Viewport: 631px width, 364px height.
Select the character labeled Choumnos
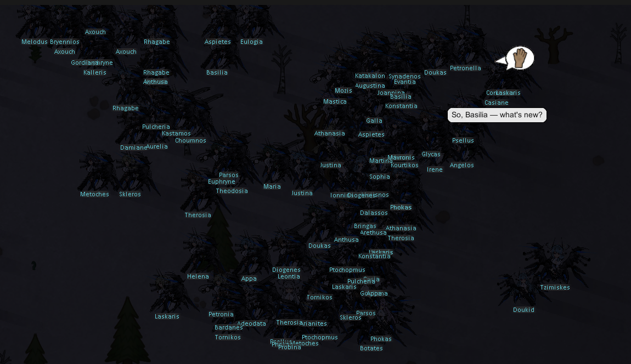[190, 141]
